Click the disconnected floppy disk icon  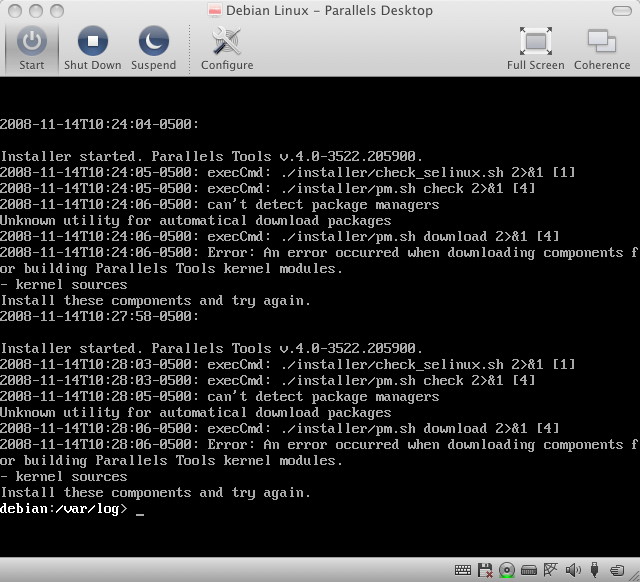[x=485, y=570]
